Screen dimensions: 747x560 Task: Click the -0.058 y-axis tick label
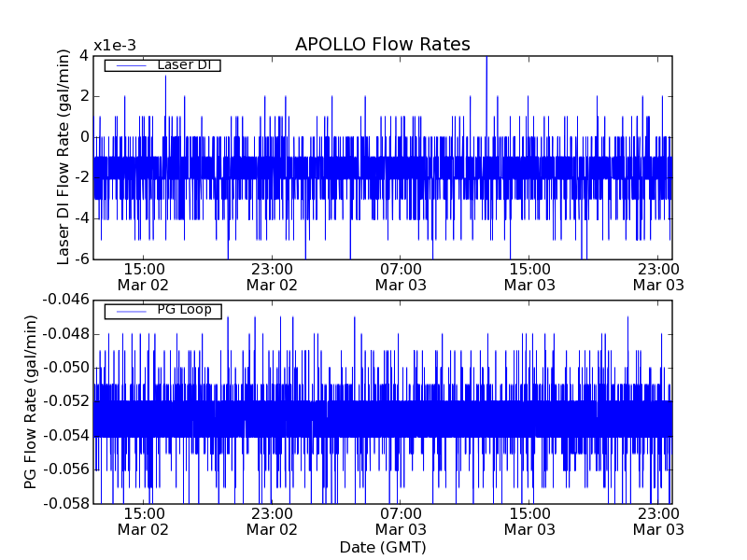[x=64, y=504]
